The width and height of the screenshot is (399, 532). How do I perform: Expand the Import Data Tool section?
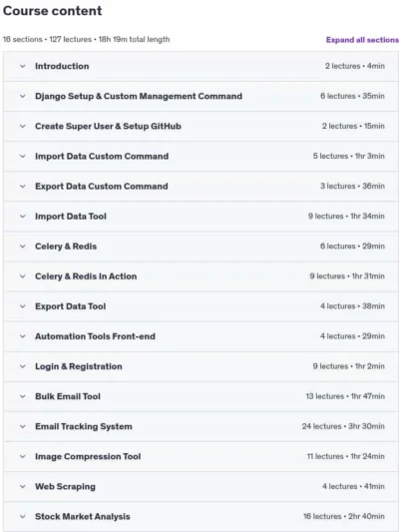coord(201,217)
